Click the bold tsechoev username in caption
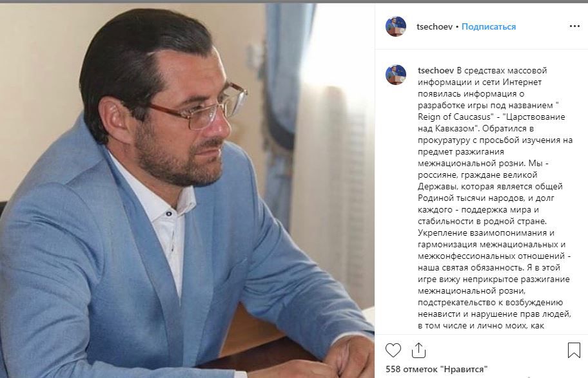 (436, 70)
